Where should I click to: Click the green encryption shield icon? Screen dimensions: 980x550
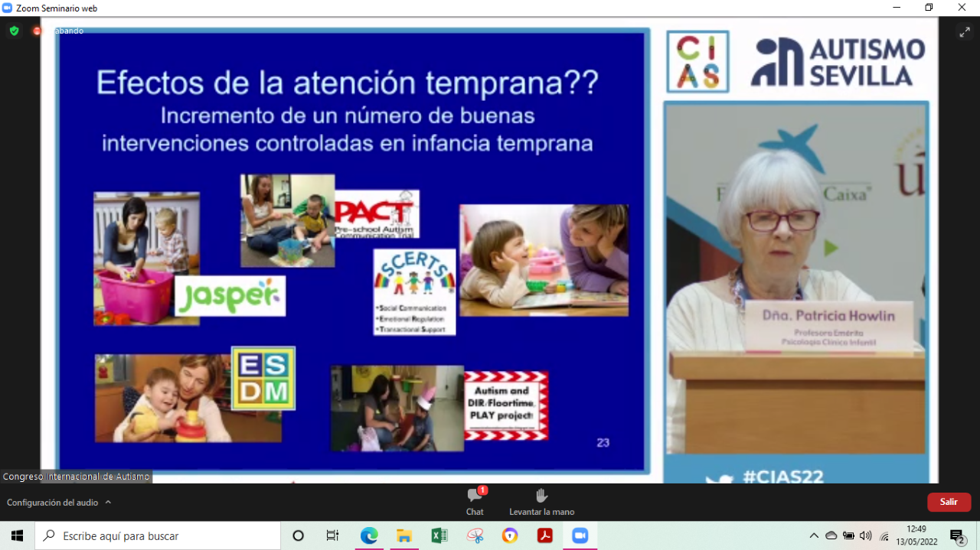[15, 31]
